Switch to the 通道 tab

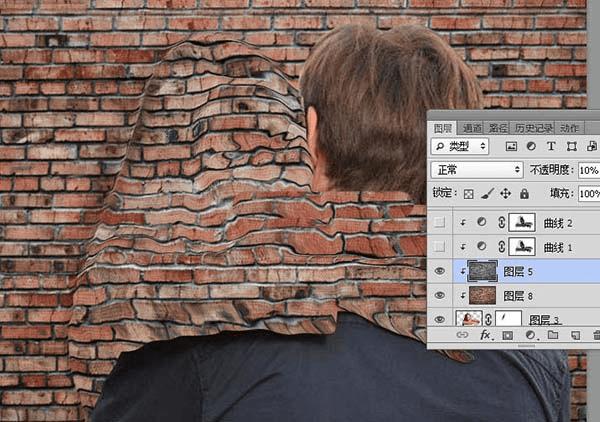pos(471,128)
